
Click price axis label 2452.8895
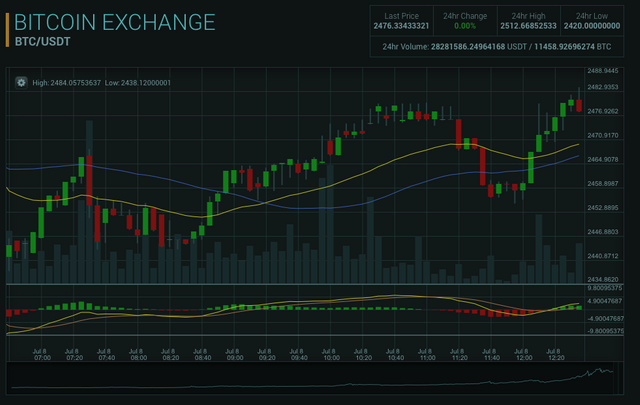[602, 207]
